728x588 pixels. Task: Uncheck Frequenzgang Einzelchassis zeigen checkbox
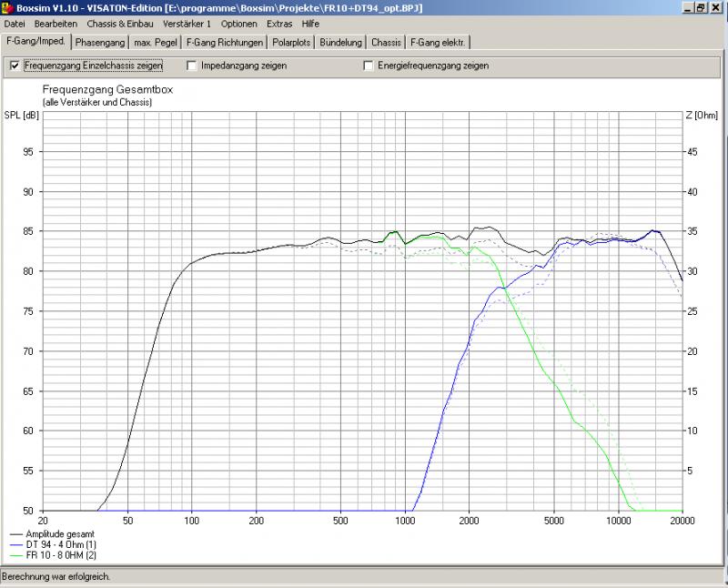[x=15, y=66]
